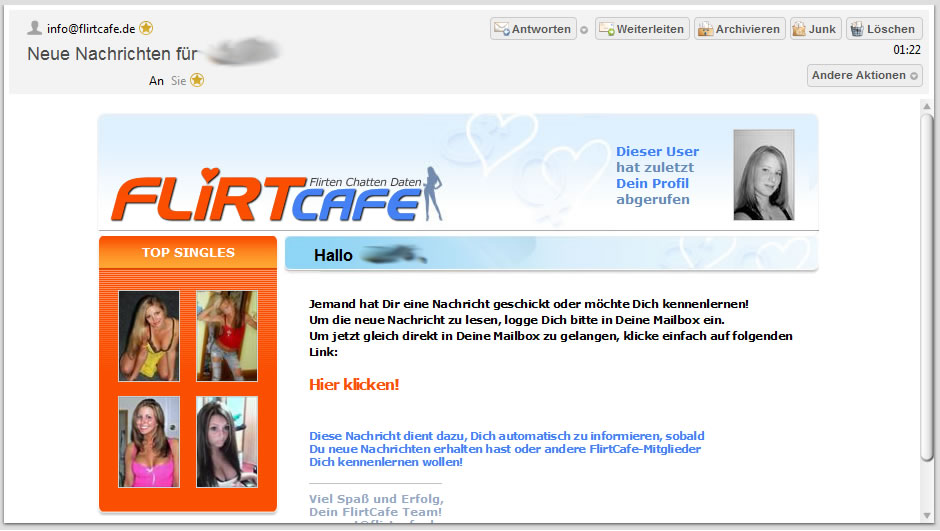This screenshot has width=940, height=531.
Task: Follow the 'Hier klicken!' link
Action: pyautogui.click(x=354, y=385)
